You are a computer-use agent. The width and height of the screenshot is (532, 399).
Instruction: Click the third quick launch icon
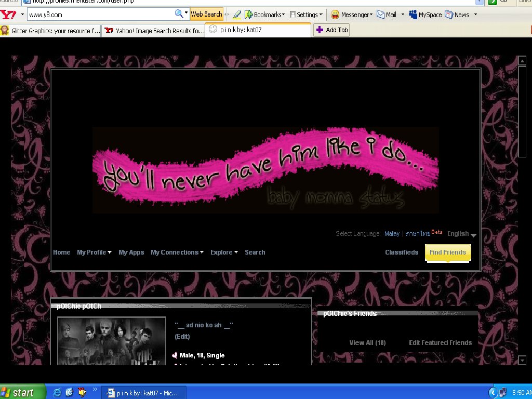[82, 392]
